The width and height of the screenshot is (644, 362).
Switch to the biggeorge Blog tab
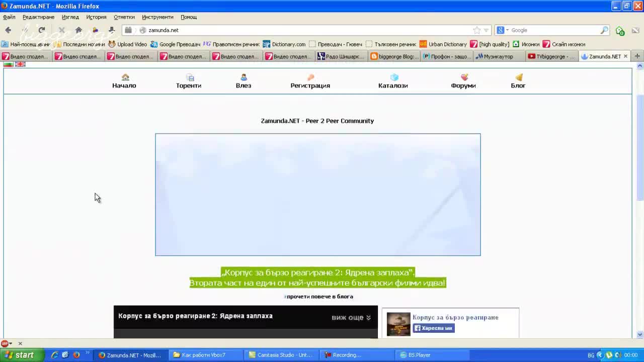[394, 56]
